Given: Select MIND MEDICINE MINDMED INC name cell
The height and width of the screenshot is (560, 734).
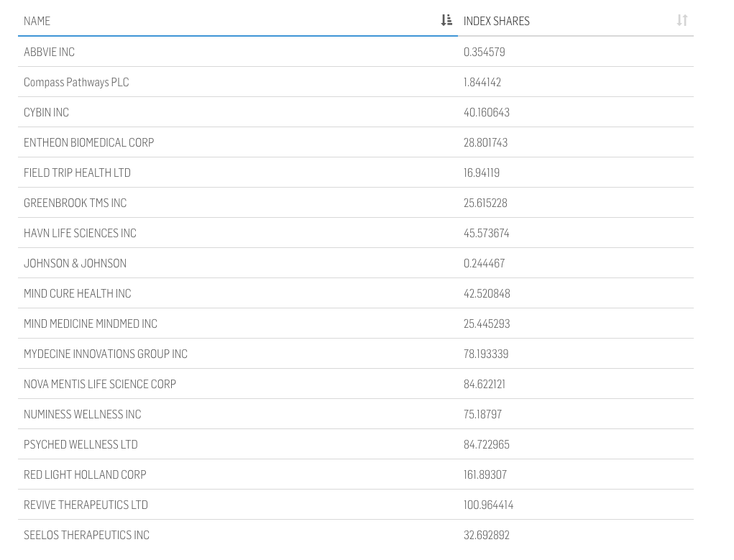Looking at the screenshot, I should point(91,324).
